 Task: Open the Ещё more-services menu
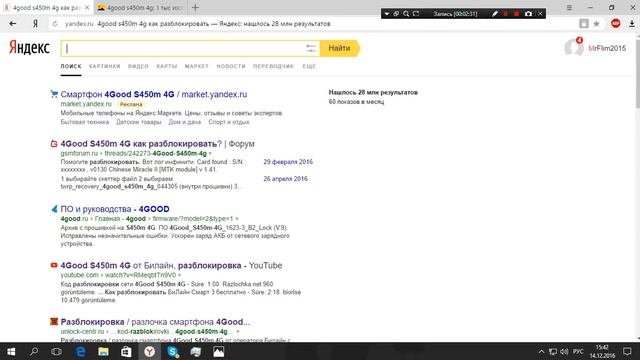309,66
